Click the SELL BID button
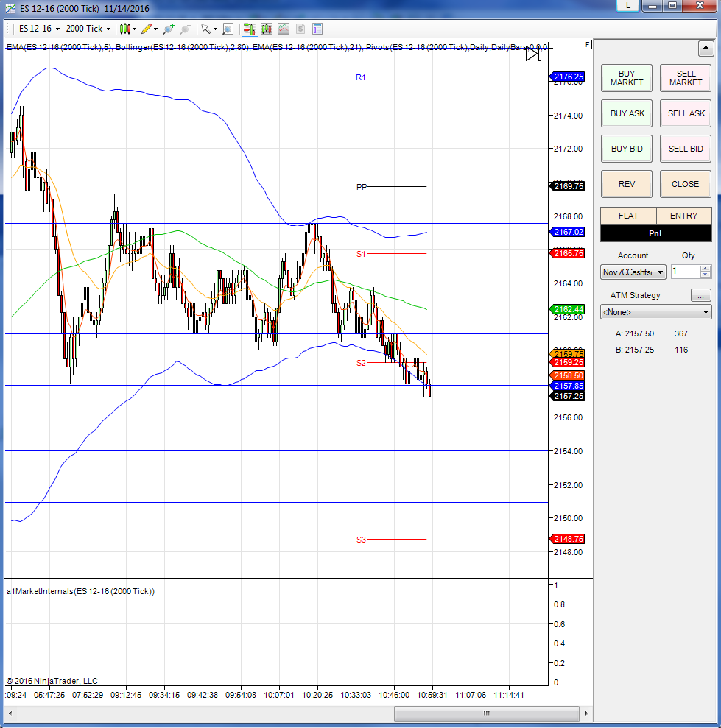721x728 pixels. (685, 149)
